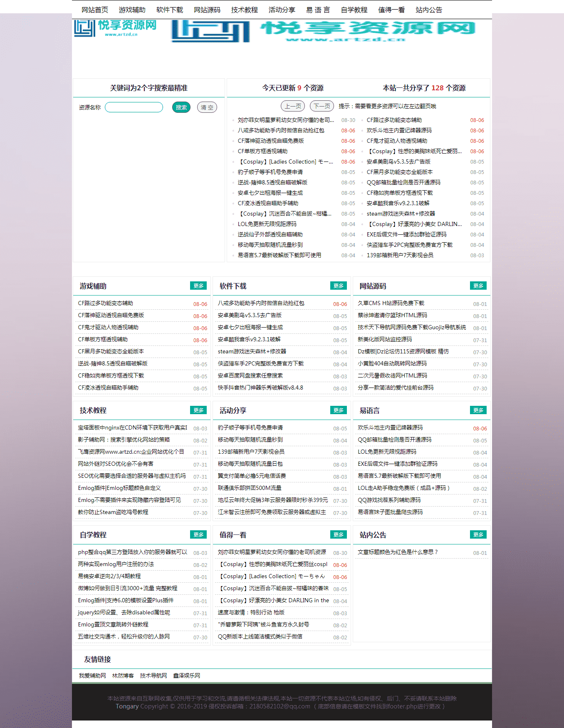Open 活动分享 nav menu item
This screenshot has height=728, width=564.
point(282,10)
